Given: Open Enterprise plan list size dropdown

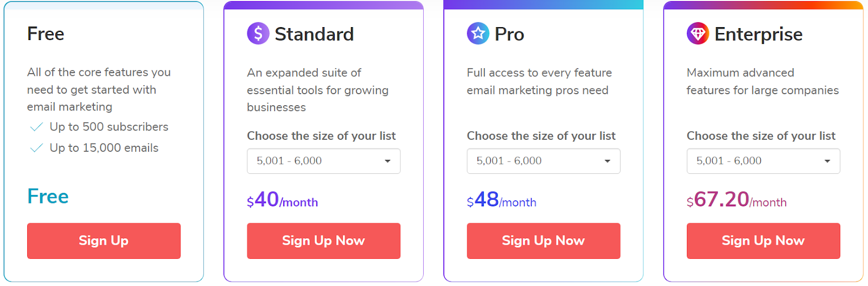Looking at the screenshot, I should coord(763,161).
